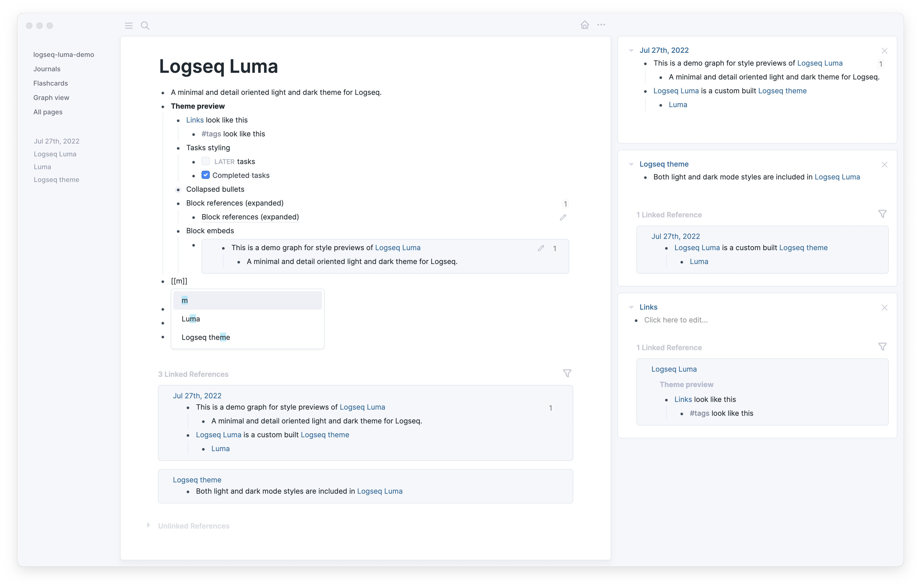
Task: Click the 'Click here to edit...' placeholder
Action: coord(676,320)
